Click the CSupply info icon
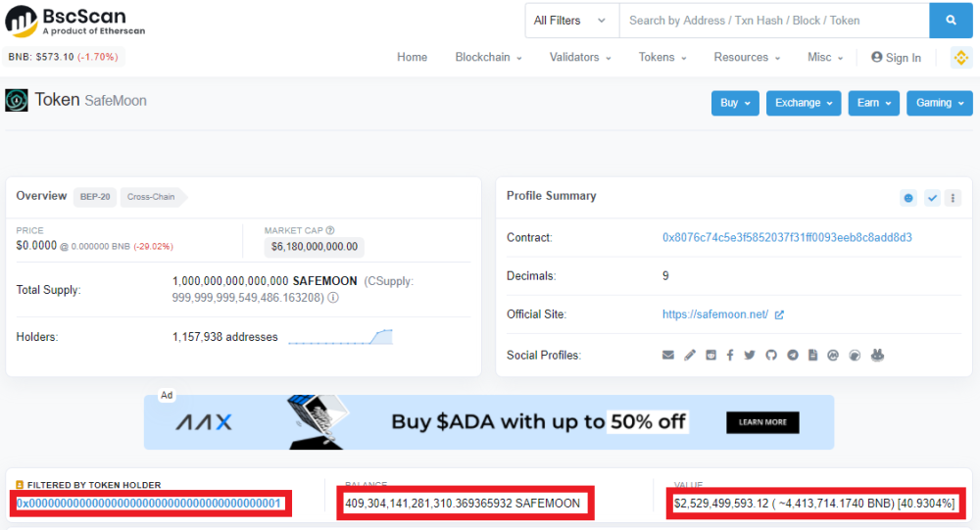Viewport: 980px width, 530px height. (333, 298)
